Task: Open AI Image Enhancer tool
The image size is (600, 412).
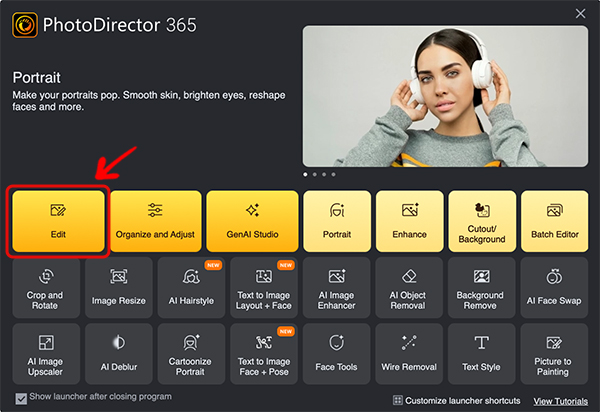Action: [336, 288]
